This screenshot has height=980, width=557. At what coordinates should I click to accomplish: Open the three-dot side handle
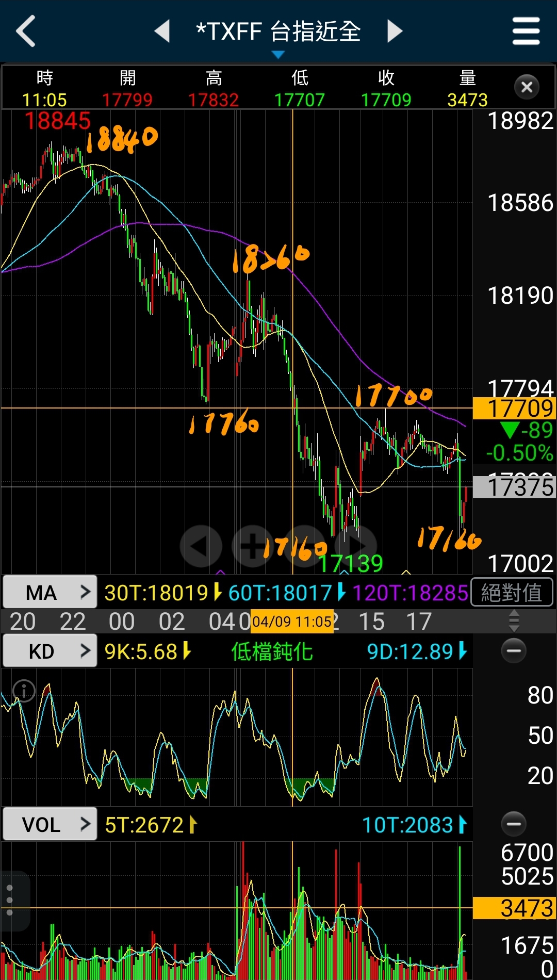(x=10, y=901)
